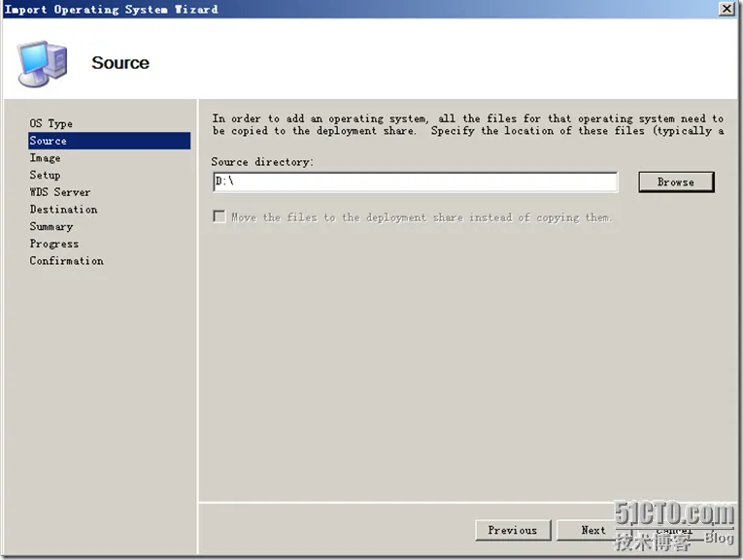Select the Confirmation wizard step
743x560 pixels.
coord(66,260)
